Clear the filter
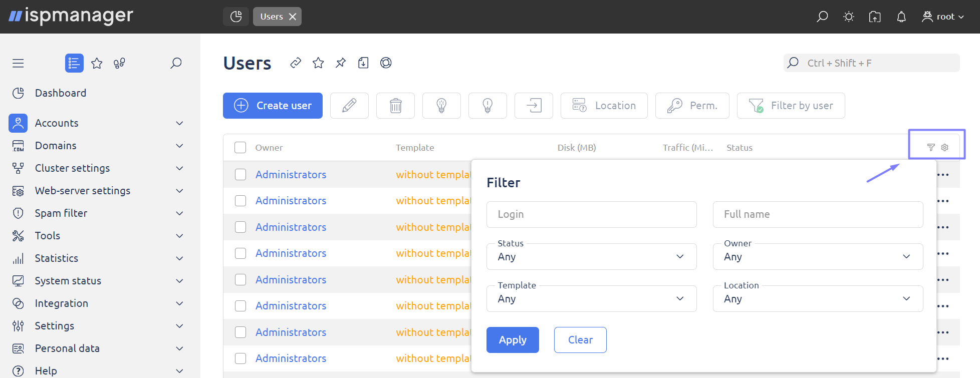Image resolution: width=980 pixels, height=378 pixels. (580, 340)
